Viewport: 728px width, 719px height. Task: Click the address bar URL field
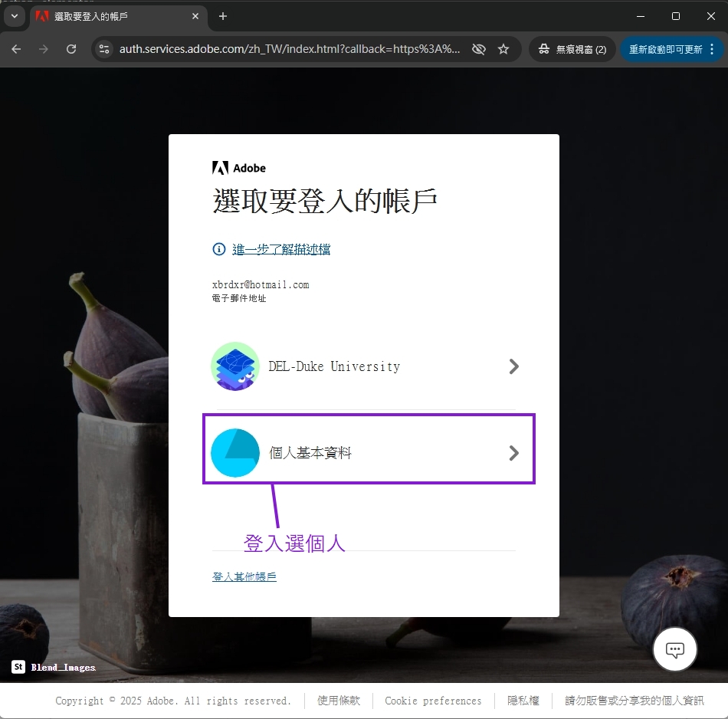pyautogui.click(x=290, y=49)
